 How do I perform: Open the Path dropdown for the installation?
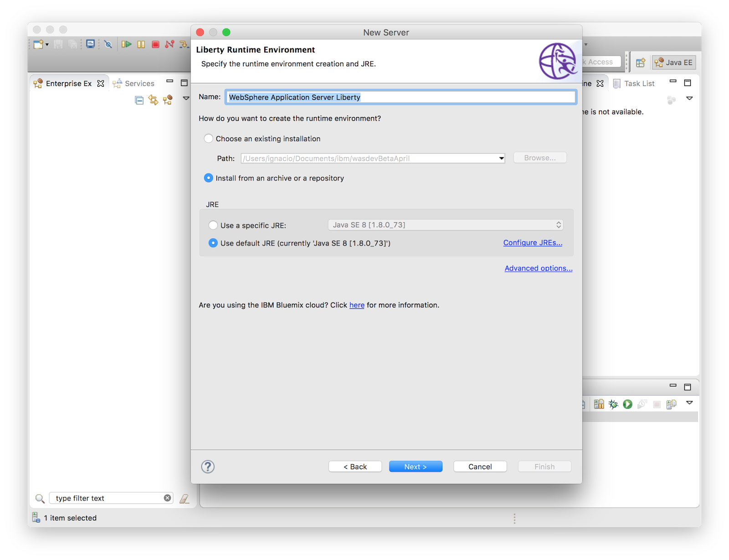pos(500,158)
